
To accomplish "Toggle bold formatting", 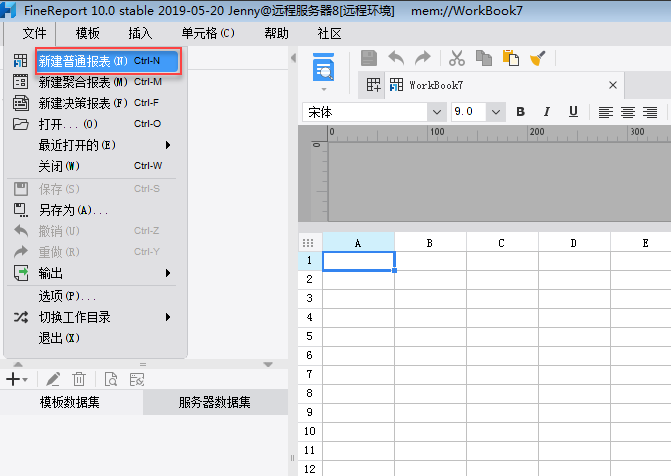I will (520, 112).
